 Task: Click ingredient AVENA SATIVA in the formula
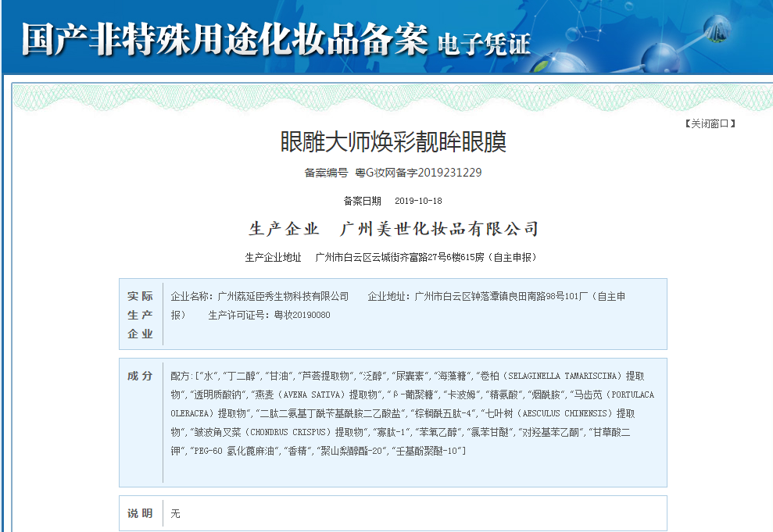click(x=312, y=395)
